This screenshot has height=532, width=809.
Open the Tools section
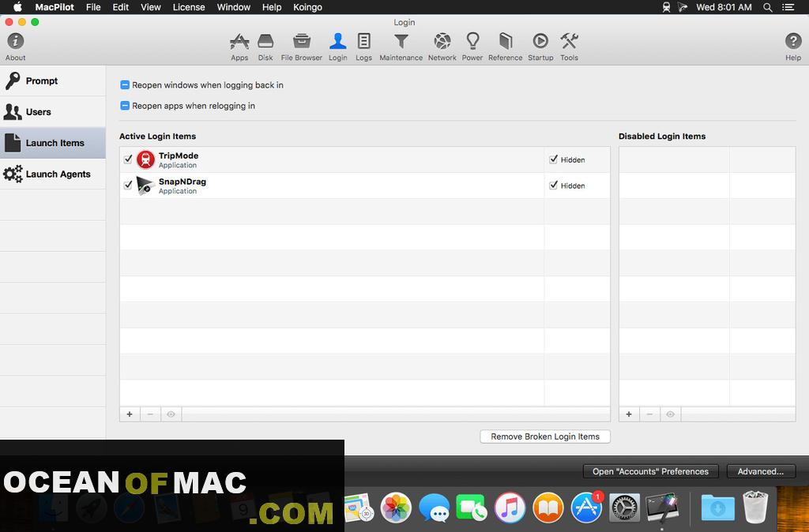[x=569, y=47]
